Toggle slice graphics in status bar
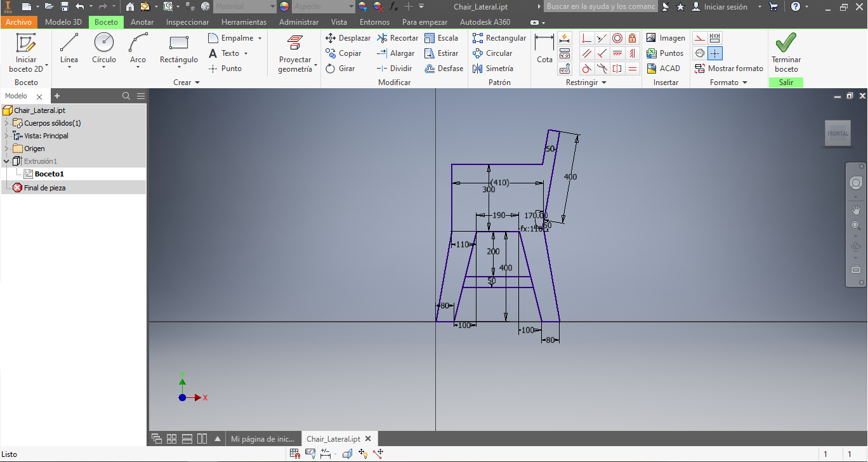The image size is (868, 462). pos(348,454)
